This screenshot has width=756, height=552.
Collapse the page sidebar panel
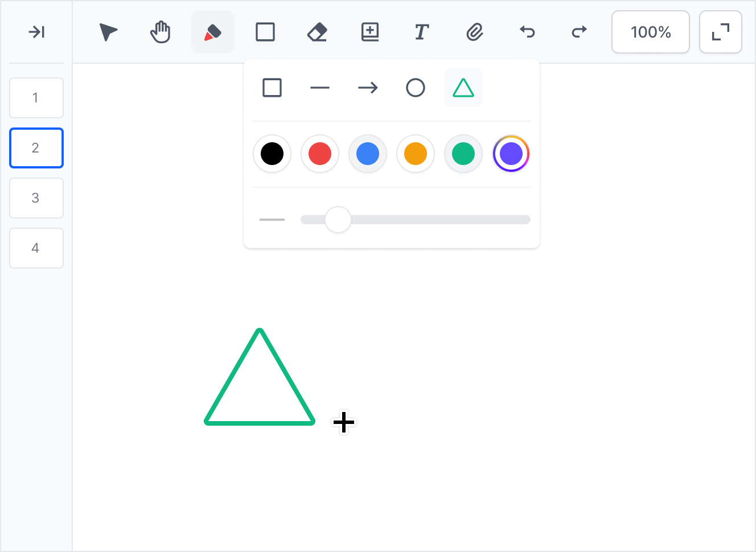coord(36,32)
